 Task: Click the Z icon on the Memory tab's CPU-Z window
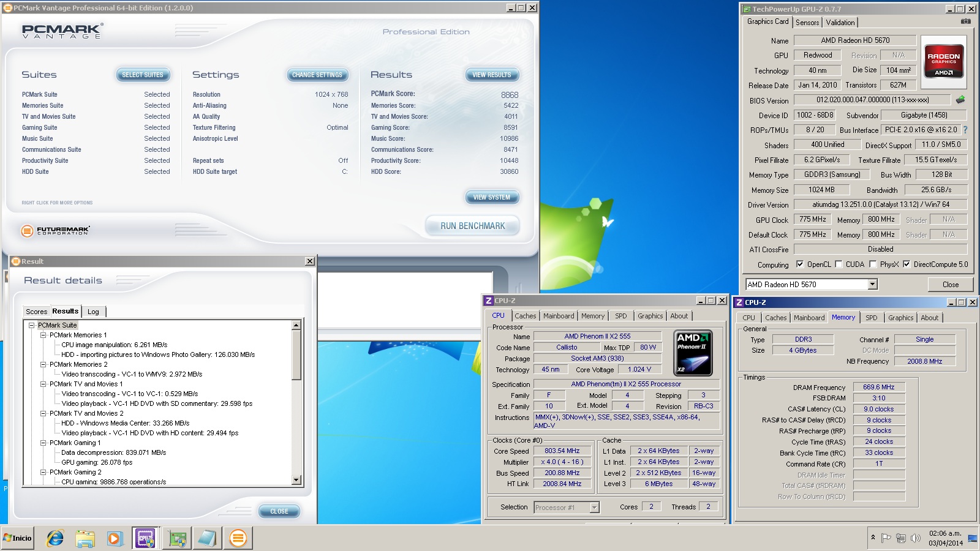(739, 302)
